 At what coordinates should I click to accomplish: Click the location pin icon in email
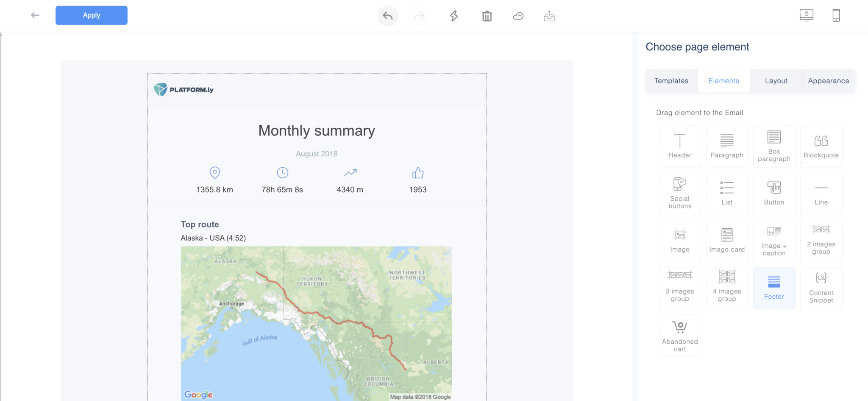215,173
